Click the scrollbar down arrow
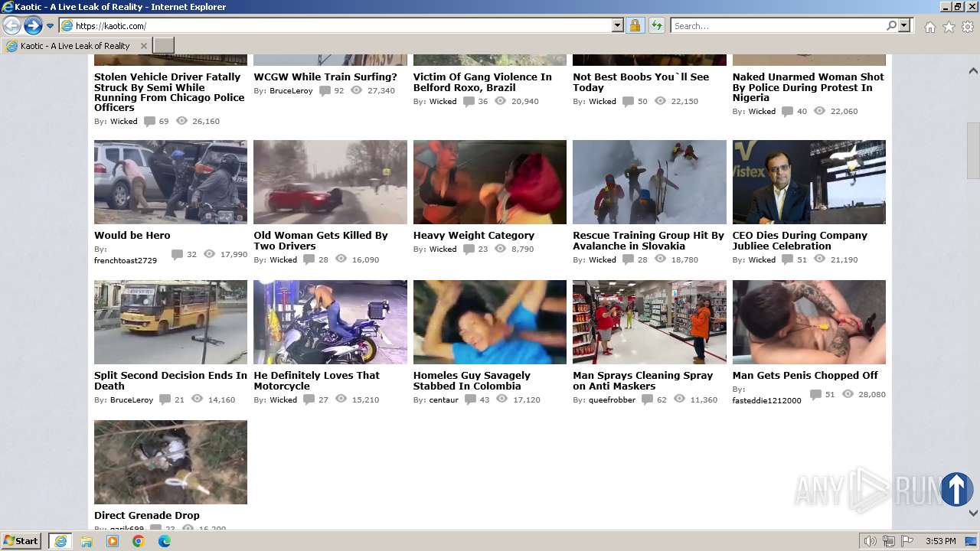Screen dimensions: 980x551 coord(973,513)
